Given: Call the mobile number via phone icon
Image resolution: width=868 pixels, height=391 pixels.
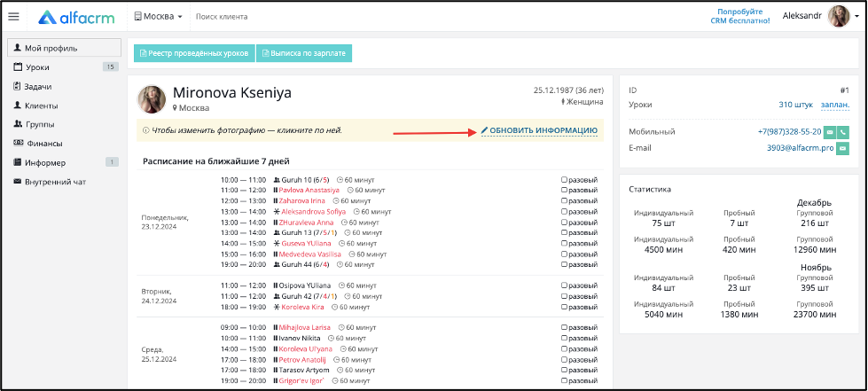Looking at the screenshot, I should coord(842,132).
